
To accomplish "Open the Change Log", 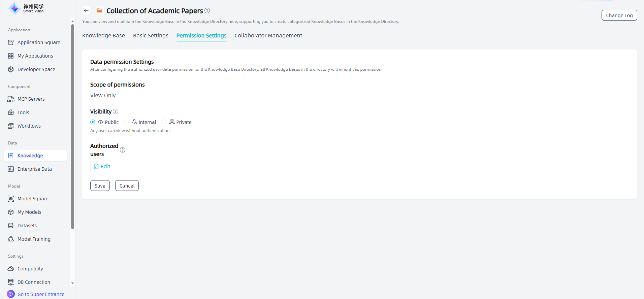I will [x=619, y=15].
